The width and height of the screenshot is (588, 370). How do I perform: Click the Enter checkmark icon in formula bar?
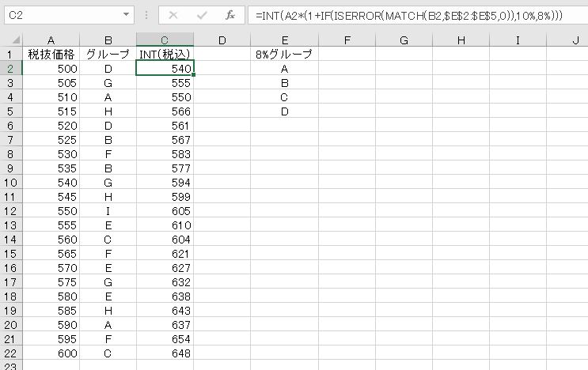[202, 15]
